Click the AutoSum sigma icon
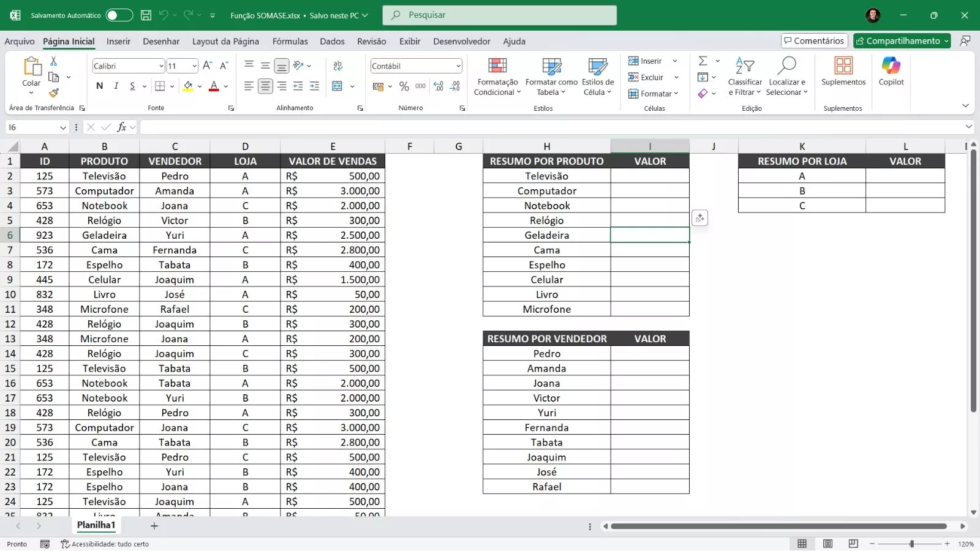980x551 pixels. [x=703, y=61]
